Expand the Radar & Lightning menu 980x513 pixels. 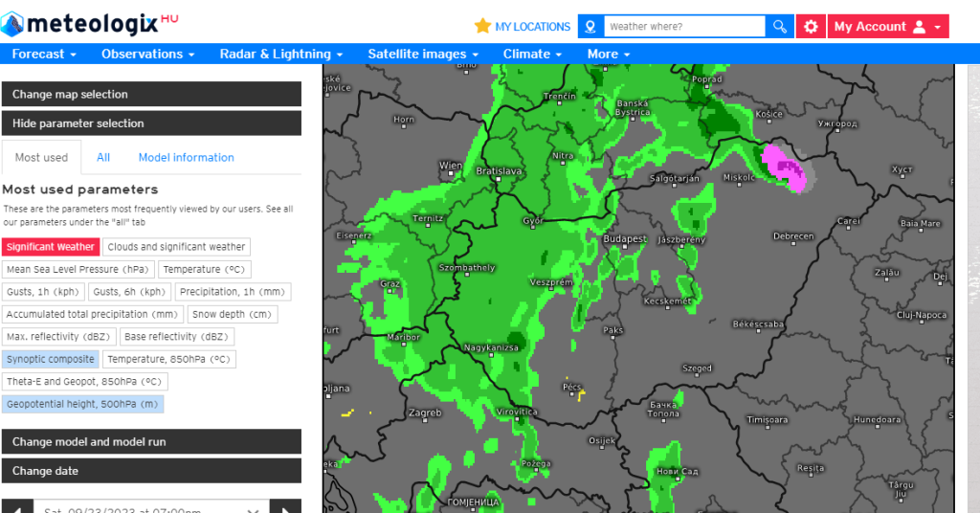(280, 55)
